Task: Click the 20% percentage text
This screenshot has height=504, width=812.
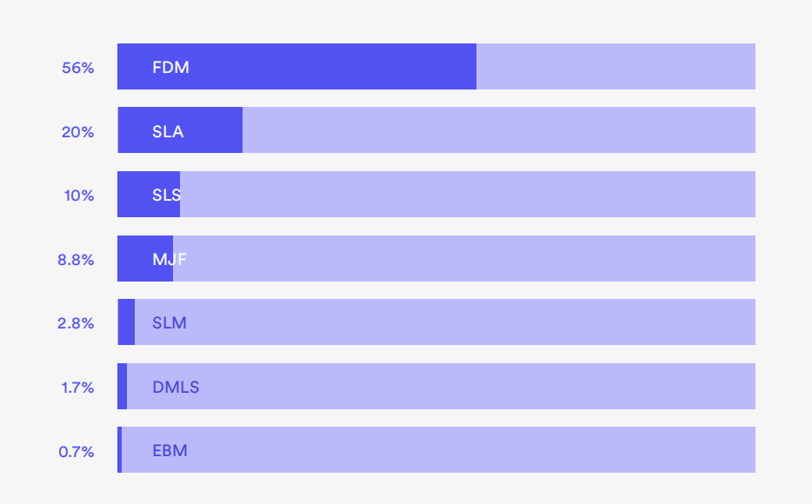Action: 77,131
